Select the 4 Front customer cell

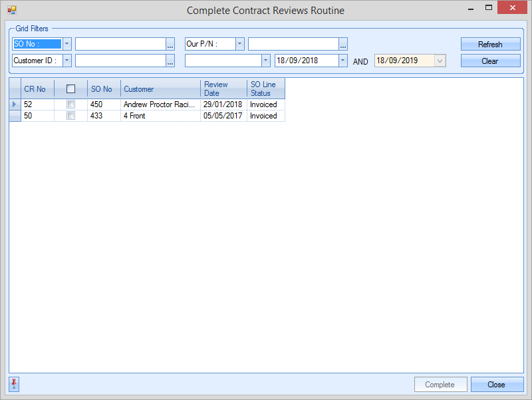point(160,116)
